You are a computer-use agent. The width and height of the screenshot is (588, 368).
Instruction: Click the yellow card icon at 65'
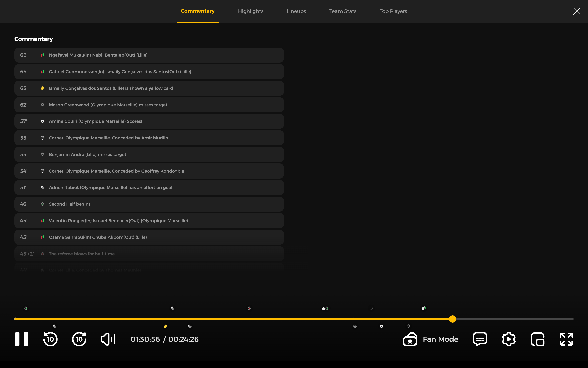click(42, 88)
